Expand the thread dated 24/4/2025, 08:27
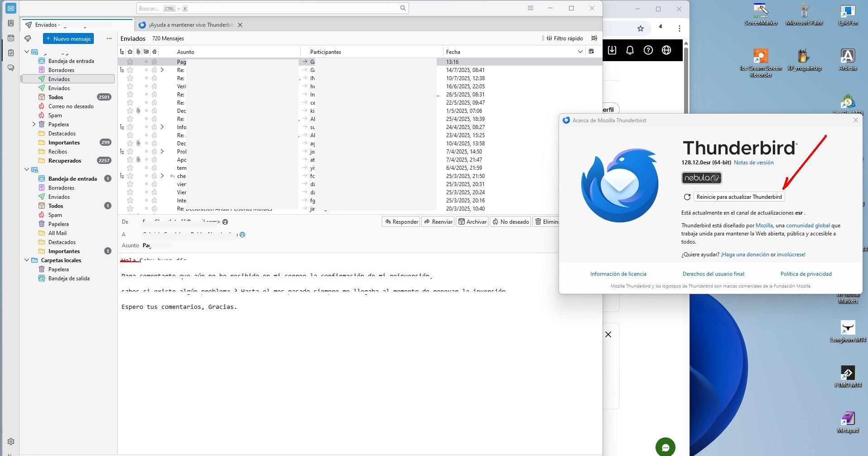 (x=162, y=127)
